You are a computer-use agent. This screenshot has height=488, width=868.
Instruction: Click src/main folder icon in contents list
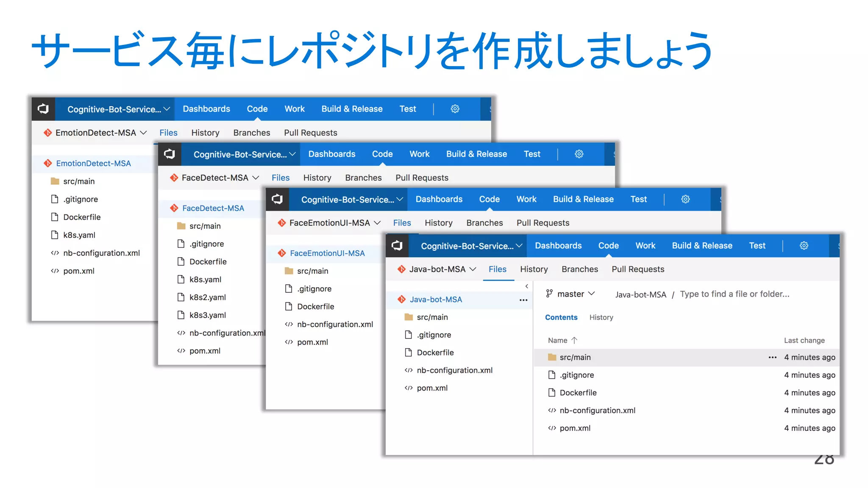click(552, 357)
